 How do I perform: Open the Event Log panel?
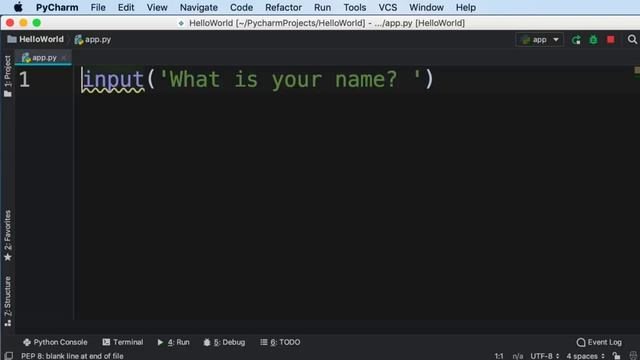pos(599,342)
